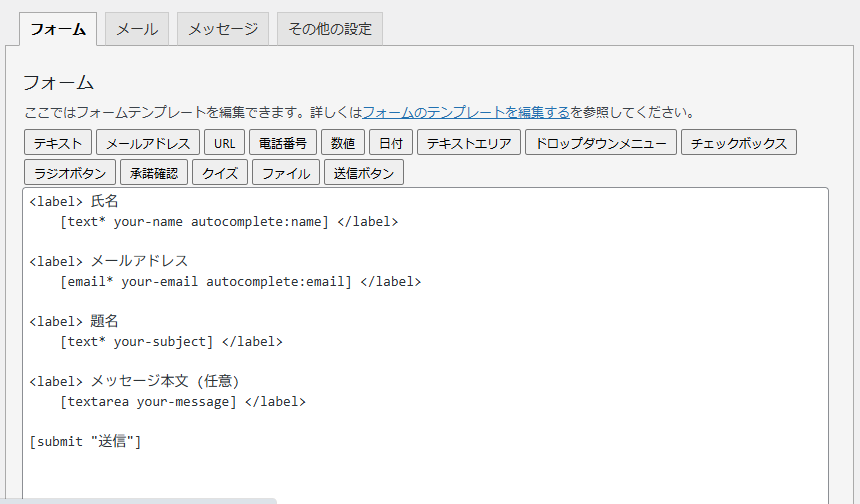Add a URL field tag

click(x=224, y=143)
